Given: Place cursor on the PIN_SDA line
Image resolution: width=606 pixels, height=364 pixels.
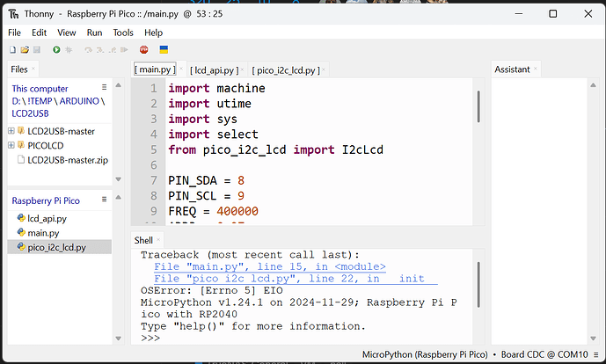Looking at the screenshot, I should tap(206, 180).
